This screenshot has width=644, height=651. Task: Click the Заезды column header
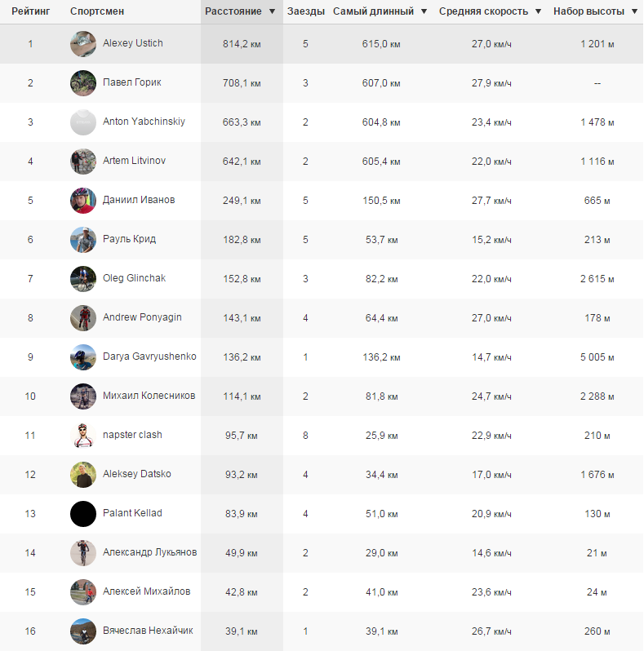[x=305, y=12]
